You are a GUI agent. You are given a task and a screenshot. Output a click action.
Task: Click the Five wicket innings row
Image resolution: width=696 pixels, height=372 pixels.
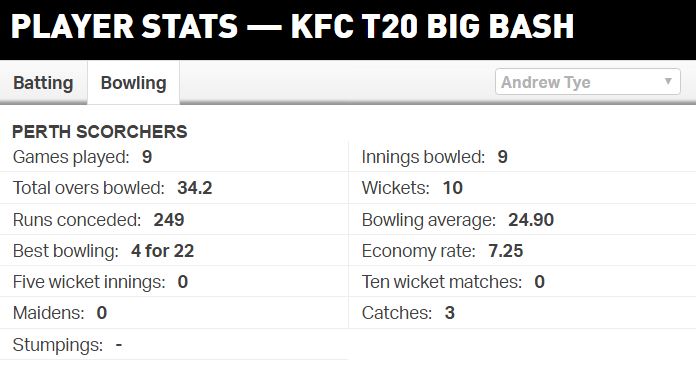[174, 282]
